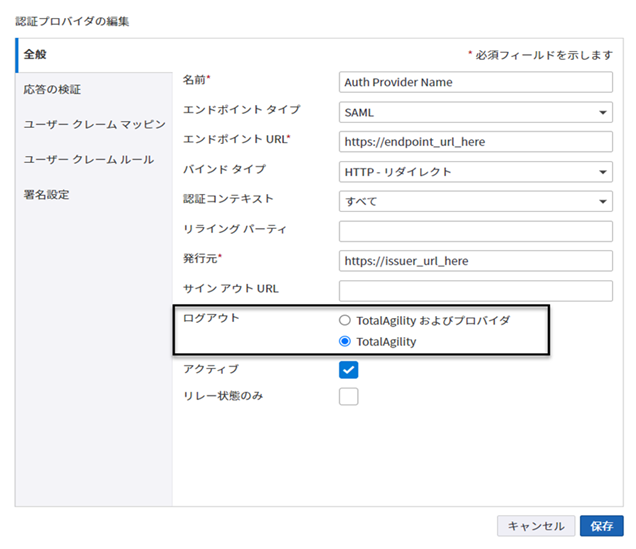Click the キャンセル button
The height and width of the screenshot is (549, 636).
536,526
